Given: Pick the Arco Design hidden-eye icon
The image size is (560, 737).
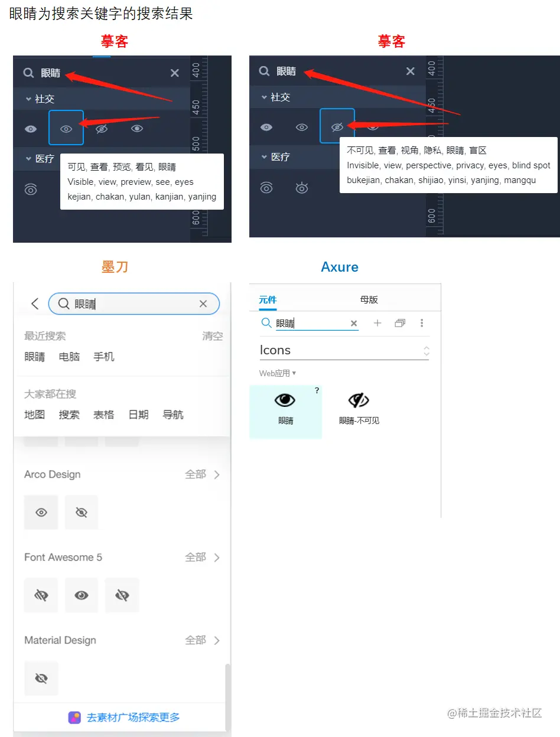Looking at the screenshot, I should (x=82, y=512).
